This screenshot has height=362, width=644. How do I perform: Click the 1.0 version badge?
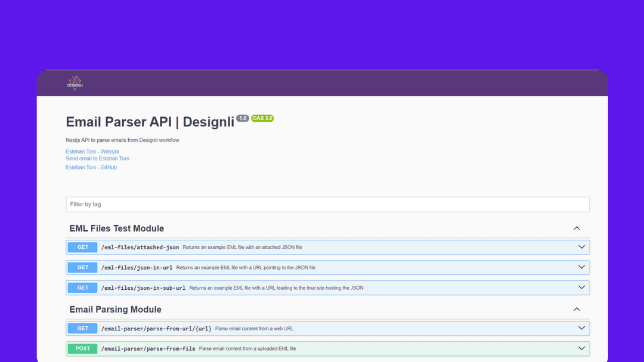pyautogui.click(x=243, y=118)
